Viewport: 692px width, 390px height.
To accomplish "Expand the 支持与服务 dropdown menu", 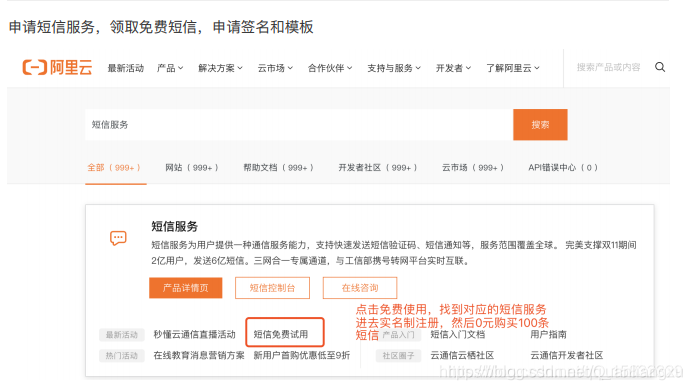I will pyautogui.click(x=394, y=68).
